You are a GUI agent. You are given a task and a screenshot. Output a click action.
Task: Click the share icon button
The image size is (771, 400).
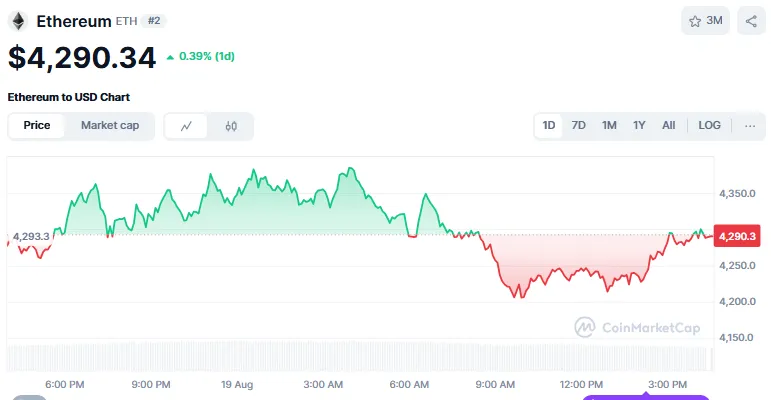750,21
